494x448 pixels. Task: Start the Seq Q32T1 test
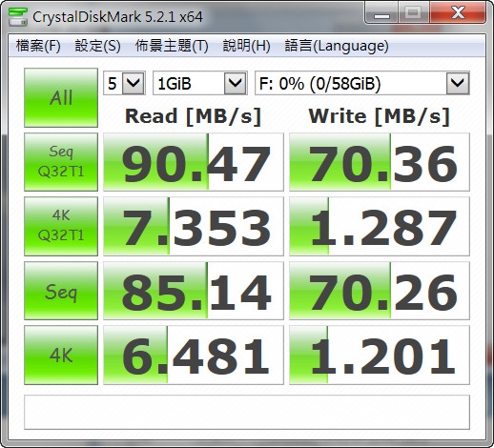[x=61, y=162]
